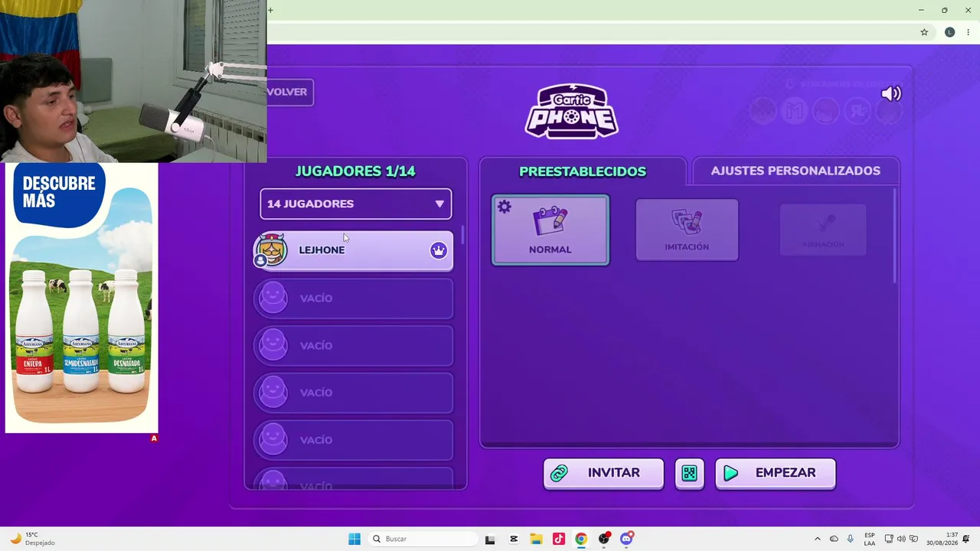Image resolution: width=980 pixels, height=551 pixels.
Task: Open Discord from the taskbar
Action: tap(626, 539)
